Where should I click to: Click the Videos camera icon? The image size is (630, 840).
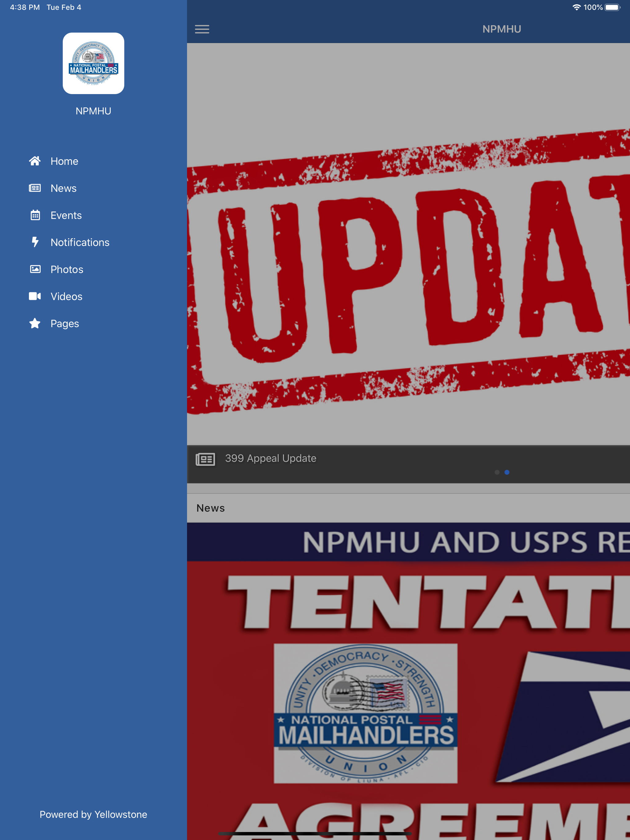[x=35, y=296]
